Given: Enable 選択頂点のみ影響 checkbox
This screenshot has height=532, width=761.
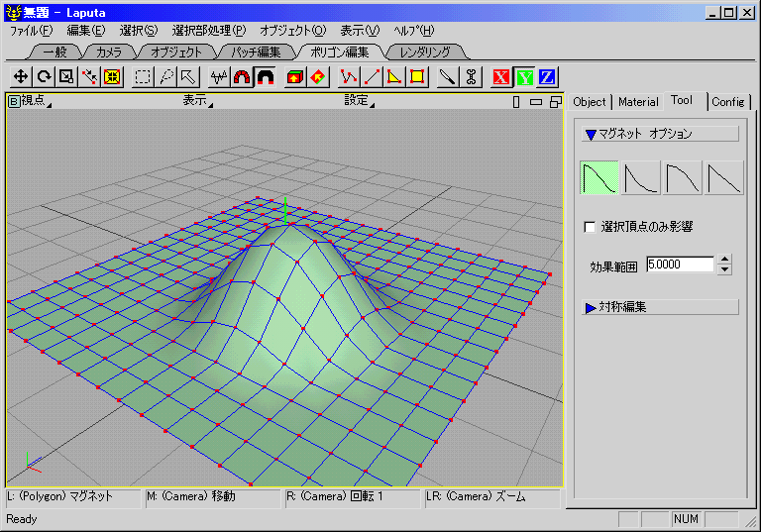Looking at the screenshot, I should tap(591, 227).
